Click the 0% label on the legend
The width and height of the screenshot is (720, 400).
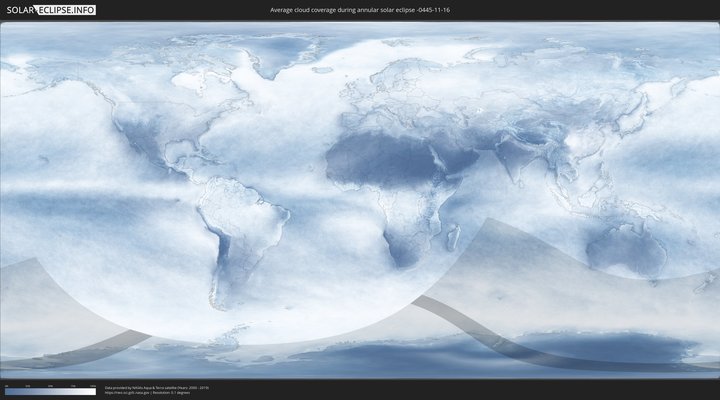tap(6, 386)
